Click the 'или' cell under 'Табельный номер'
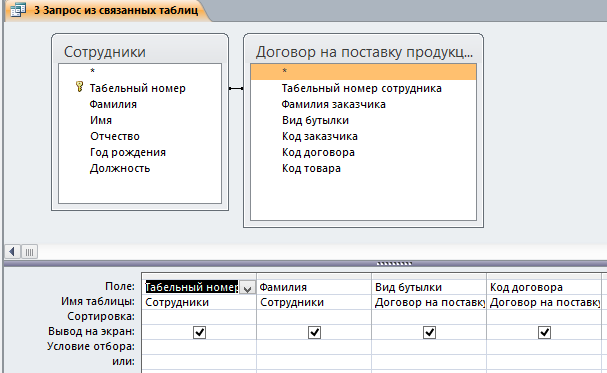607x373 pixels. (199, 362)
